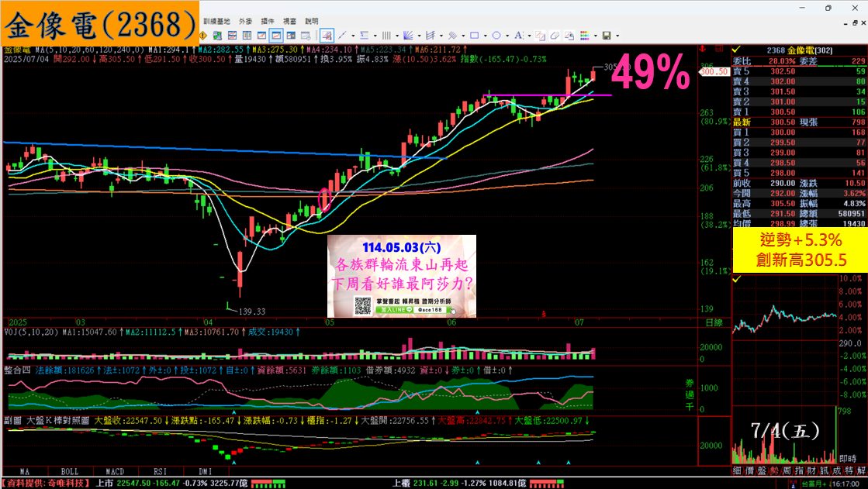
Task: Select the 解 tab in right panel
Action: point(861,470)
